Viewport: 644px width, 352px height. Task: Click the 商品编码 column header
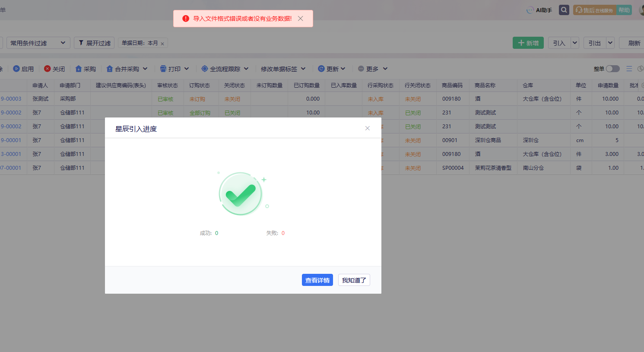point(452,86)
